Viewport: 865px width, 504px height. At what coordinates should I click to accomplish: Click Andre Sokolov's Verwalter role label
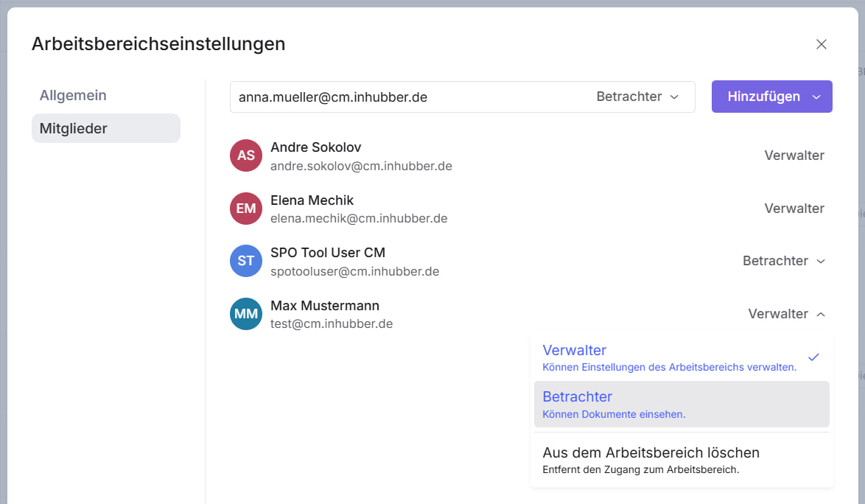click(x=794, y=155)
